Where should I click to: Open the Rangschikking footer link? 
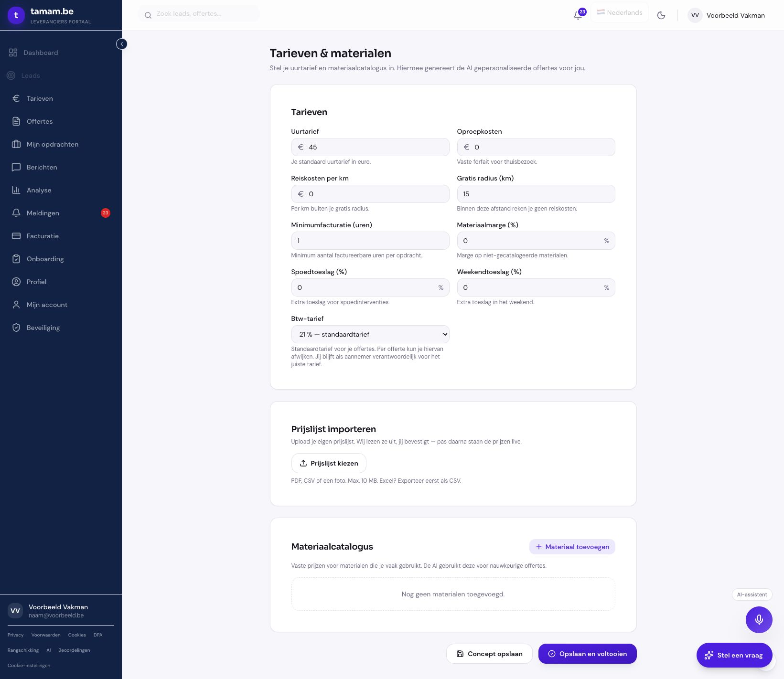pyautogui.click(x=23, y=650)
